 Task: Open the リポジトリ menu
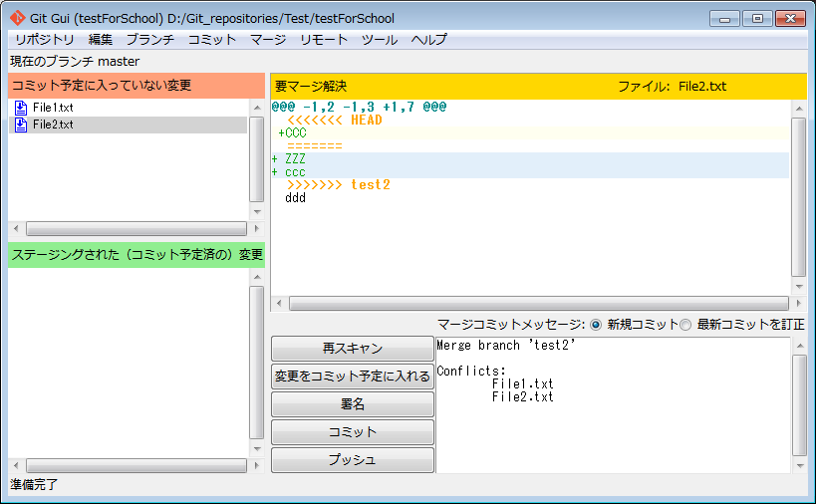(44, 40)
